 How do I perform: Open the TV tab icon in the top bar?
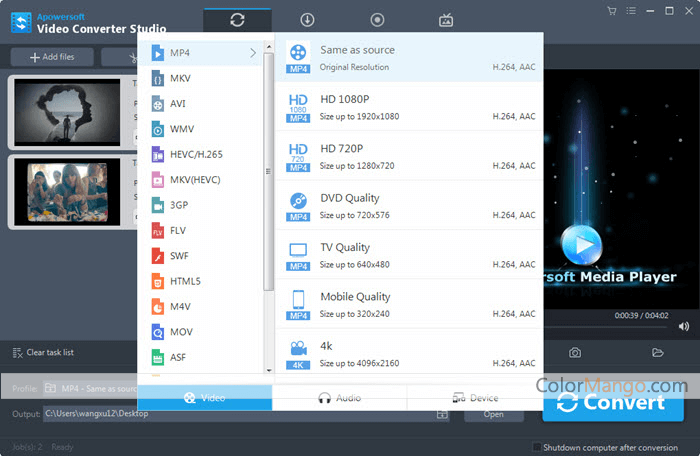tap(446, 19)
